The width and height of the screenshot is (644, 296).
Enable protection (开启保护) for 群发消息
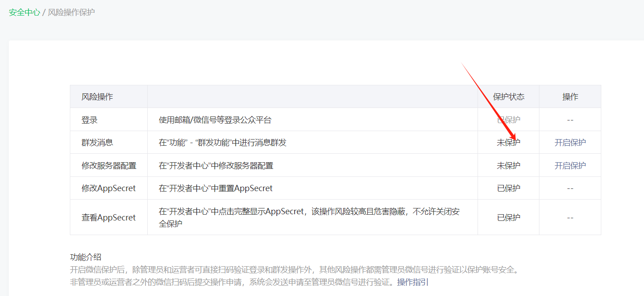click(x=570, y=143)
